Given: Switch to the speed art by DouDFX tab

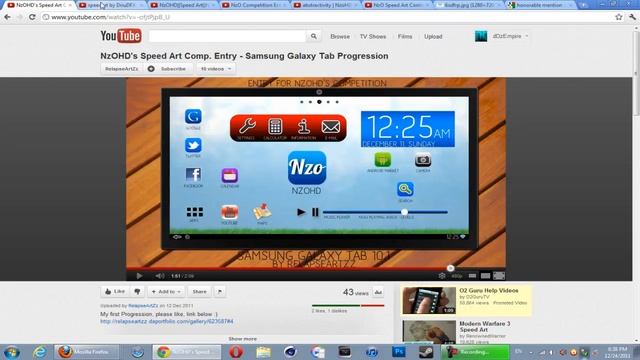Looking at the screenshot, I should pyautogui.click(x=111, y=5).
